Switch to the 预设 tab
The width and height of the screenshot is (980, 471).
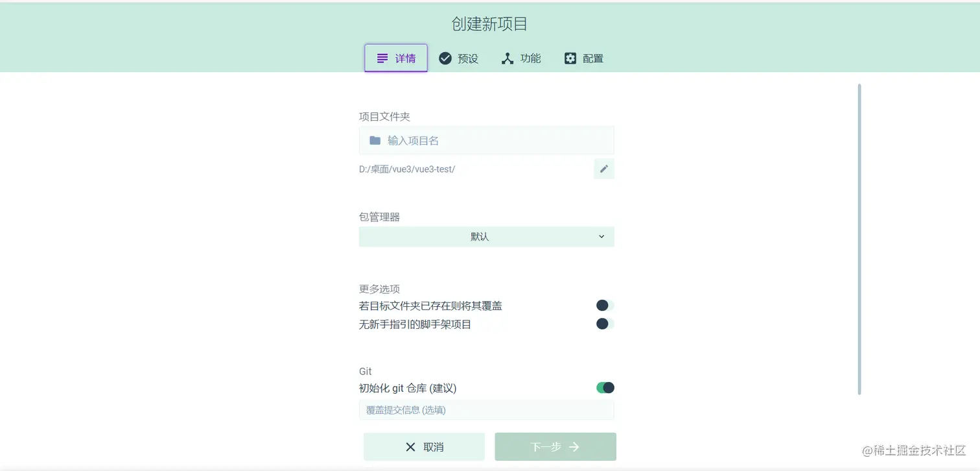pyautogui.click(x=458, y=58)
